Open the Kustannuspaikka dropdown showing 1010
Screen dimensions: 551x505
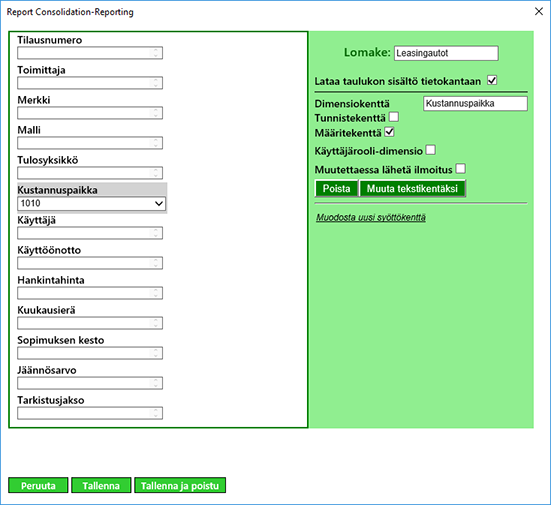pos(91,203)
